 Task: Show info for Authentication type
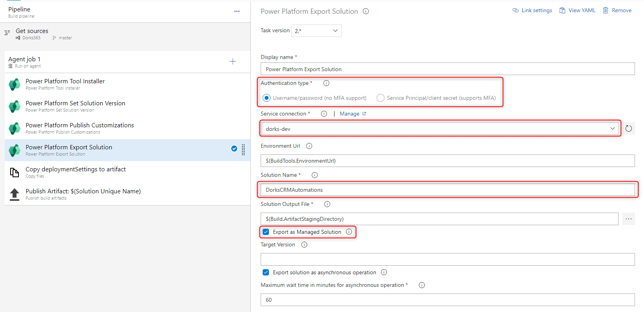[326, 83]
